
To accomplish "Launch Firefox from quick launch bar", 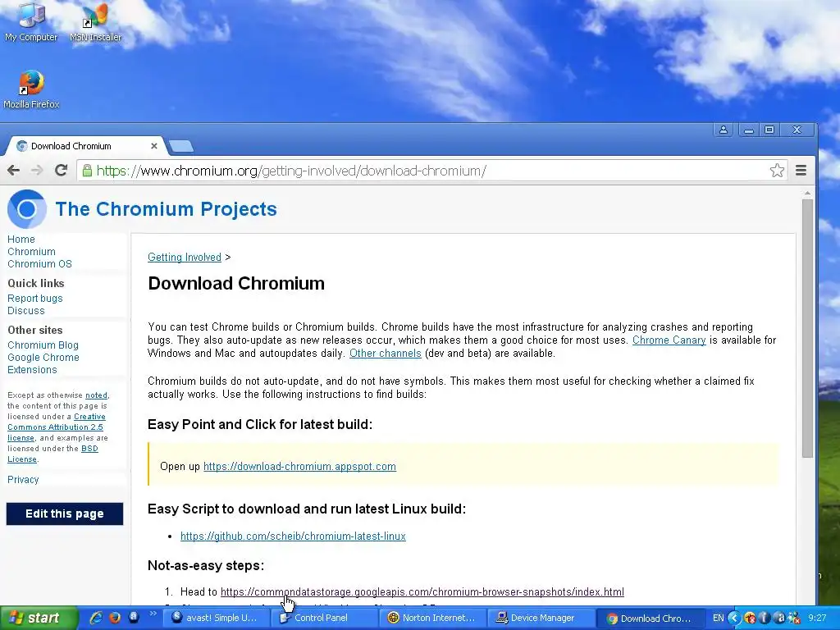I will pyautogui.click(x=115, y=618).
